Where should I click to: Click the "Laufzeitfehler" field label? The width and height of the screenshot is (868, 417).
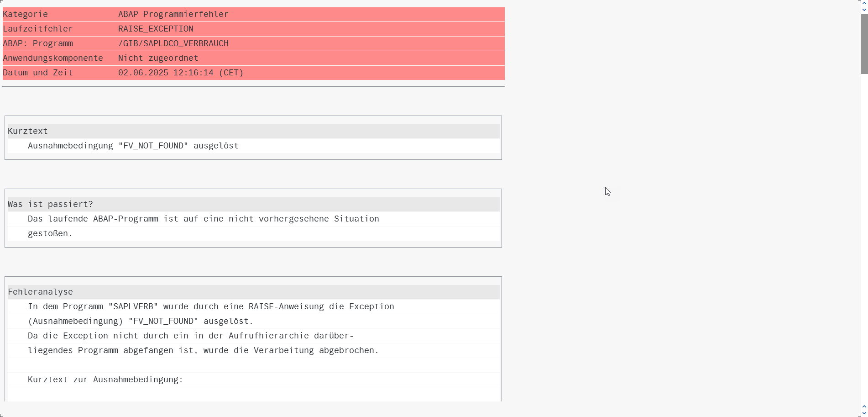[x=38, y=29]
